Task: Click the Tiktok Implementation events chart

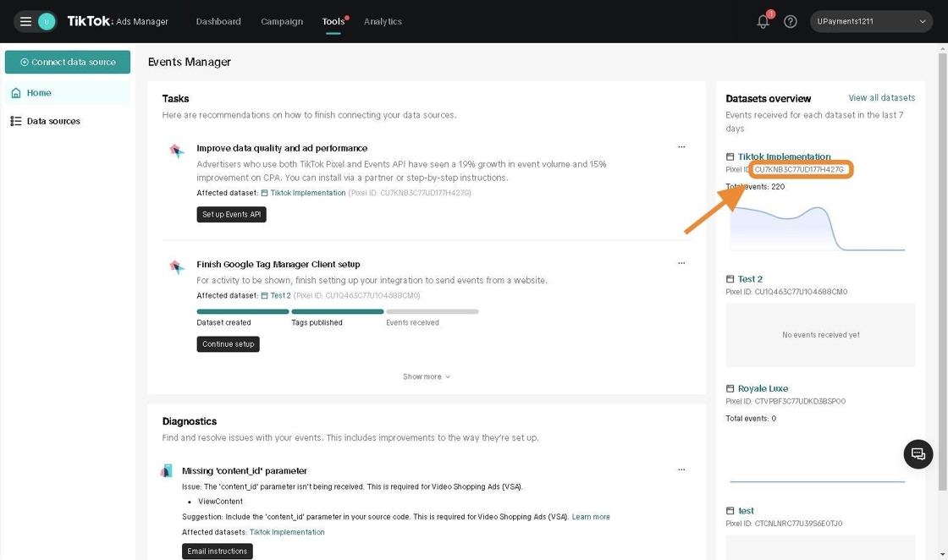Action: tap(818, 228)
